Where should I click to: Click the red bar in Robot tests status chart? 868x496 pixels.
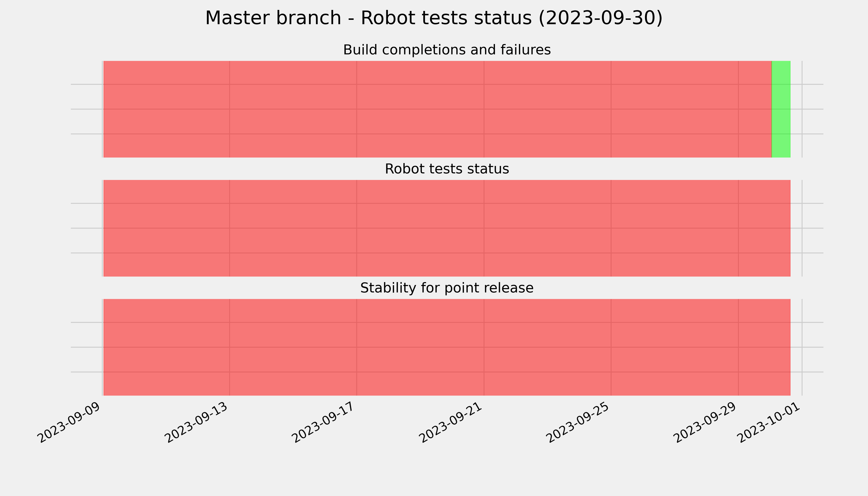(x=447, y=228)
